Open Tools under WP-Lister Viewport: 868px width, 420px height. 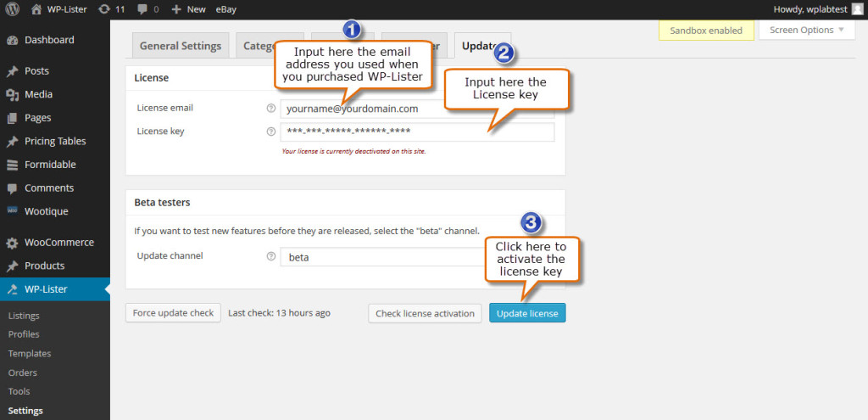coord(19,391)
